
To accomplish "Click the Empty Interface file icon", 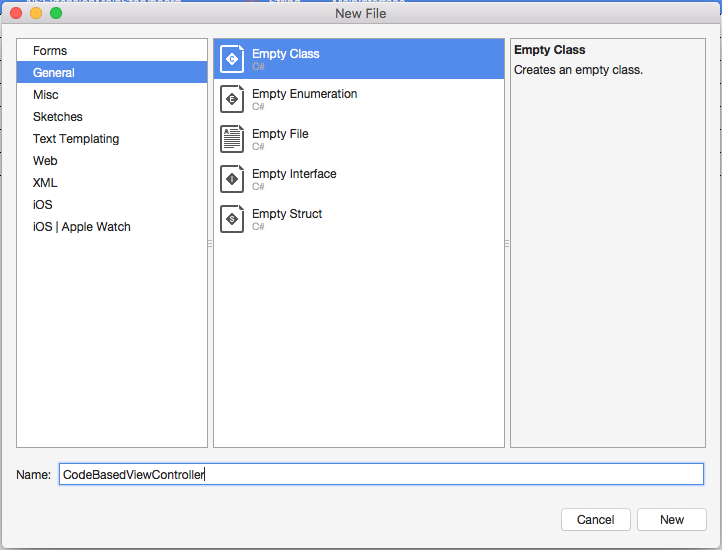I will click(232, 179).
